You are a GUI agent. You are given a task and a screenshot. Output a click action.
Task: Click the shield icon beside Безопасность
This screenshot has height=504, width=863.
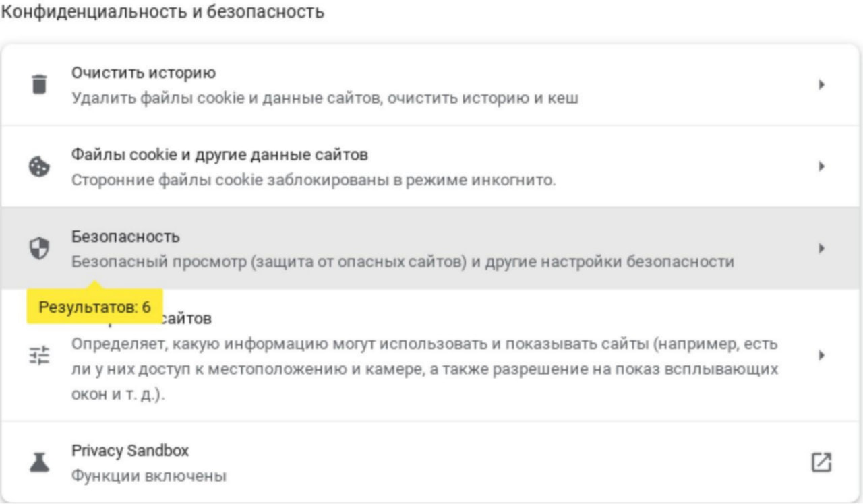40,248
